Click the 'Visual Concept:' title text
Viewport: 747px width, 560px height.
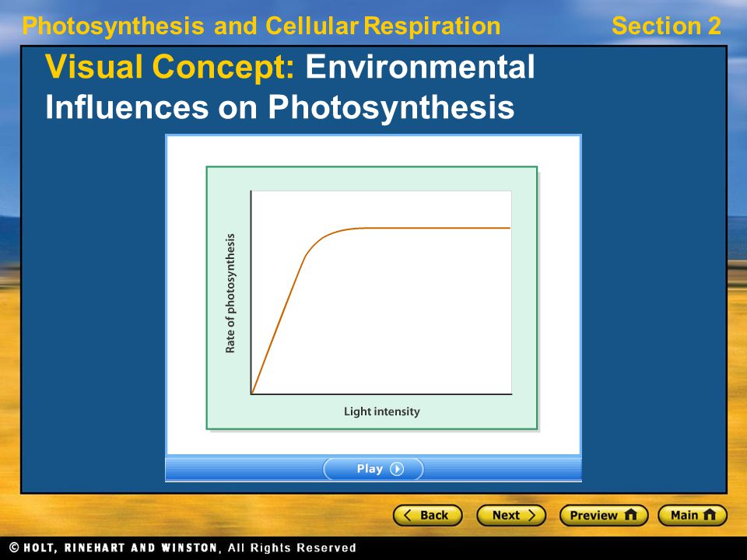point(170,67)
